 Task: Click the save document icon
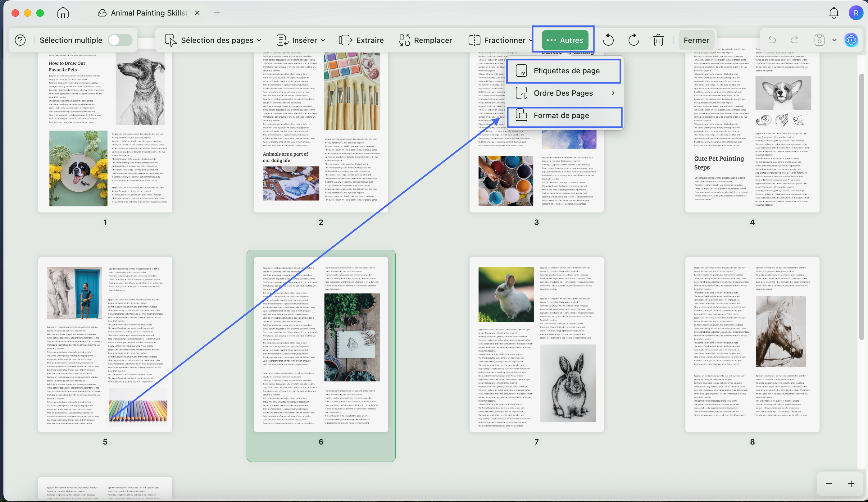(819, 40)
